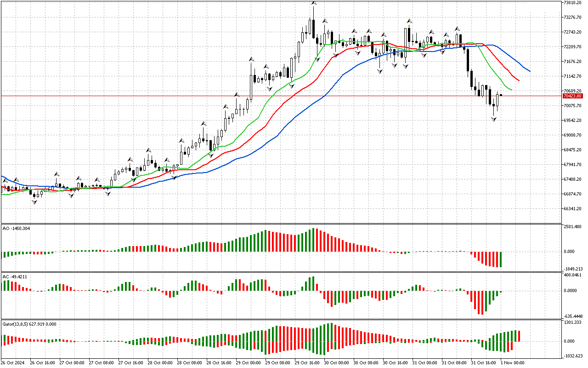The width and height of the screenshot is (588, 368).
Task: Click the 31 Oct 16:00 time label
Action: 483,362
